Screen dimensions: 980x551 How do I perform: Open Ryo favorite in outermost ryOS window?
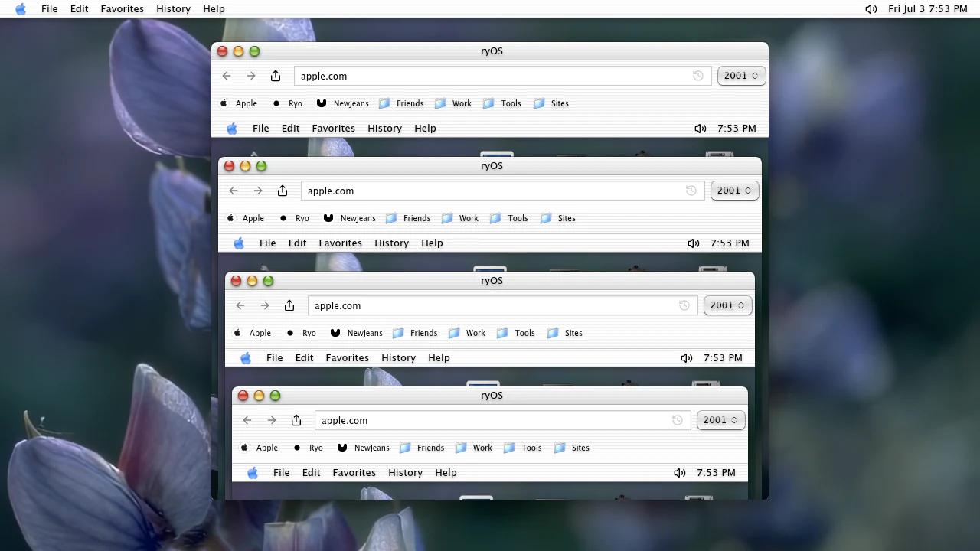click(x=287, y=103)
